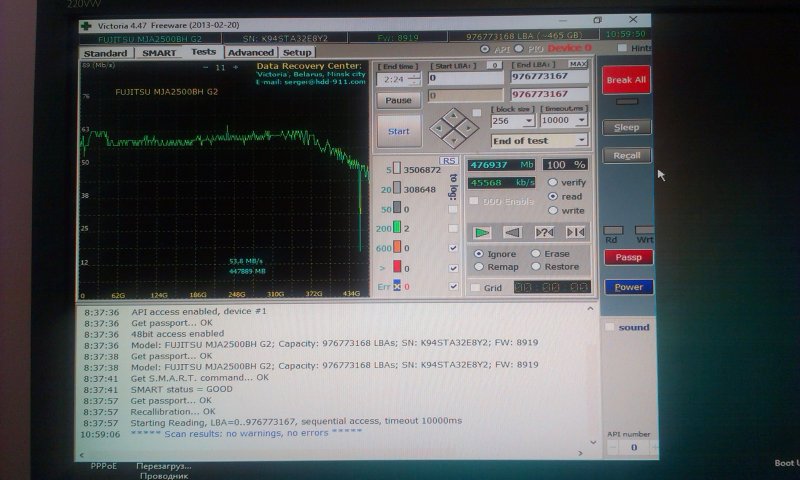Click the MAX end LBA button
Screen dimensions: 800x480
pos(578,64)
